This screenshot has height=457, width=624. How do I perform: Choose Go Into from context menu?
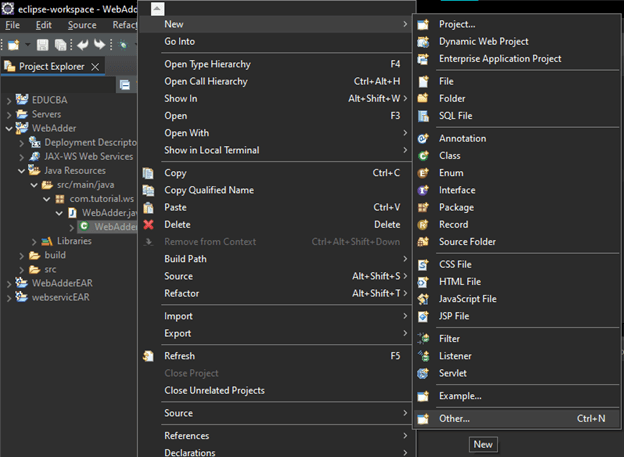click(276, 41)
